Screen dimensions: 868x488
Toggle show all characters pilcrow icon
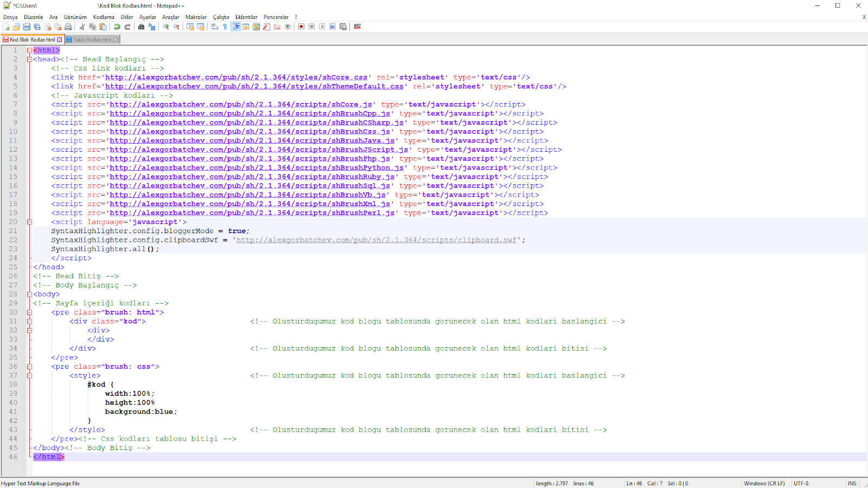click(x=225, y=27)
